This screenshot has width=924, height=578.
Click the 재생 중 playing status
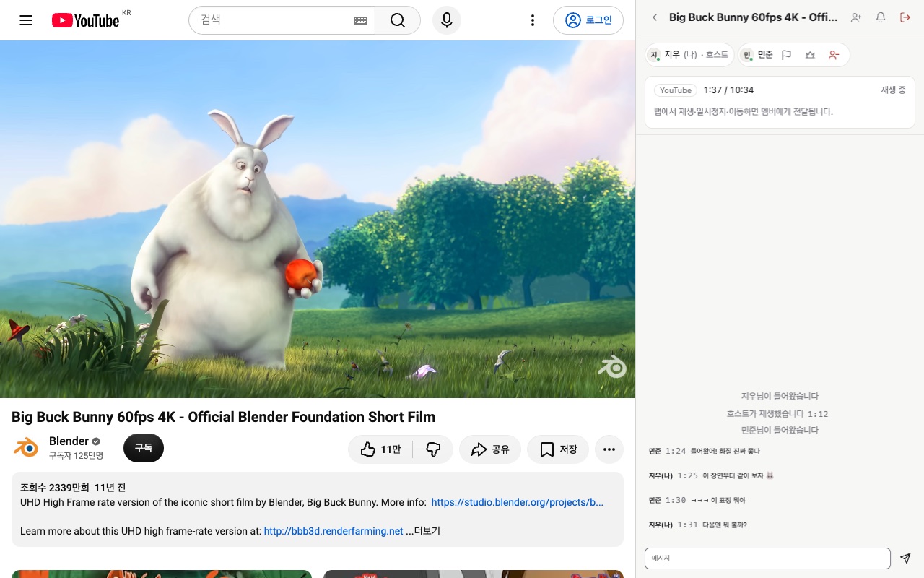(893, 90)
